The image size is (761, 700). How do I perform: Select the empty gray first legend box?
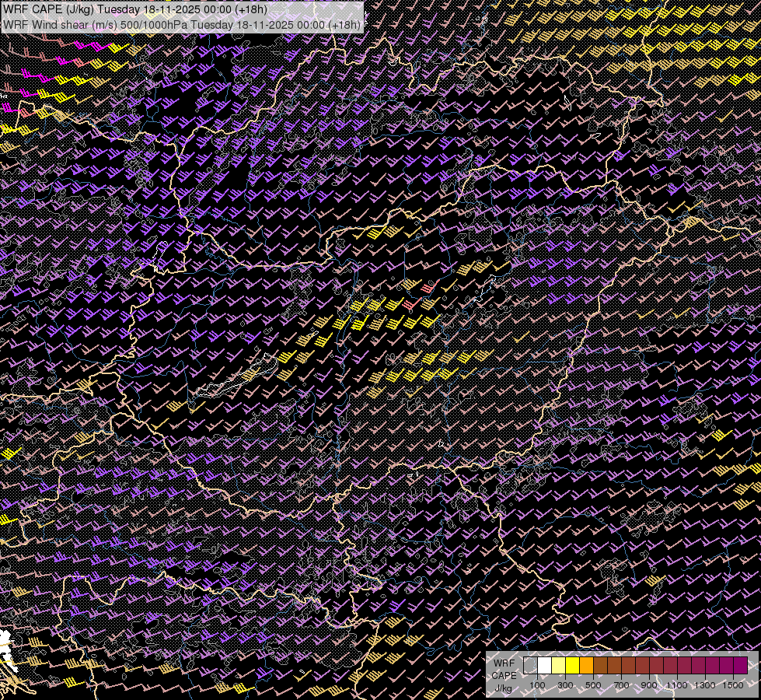pyautogui.click(x=530, y=665)
